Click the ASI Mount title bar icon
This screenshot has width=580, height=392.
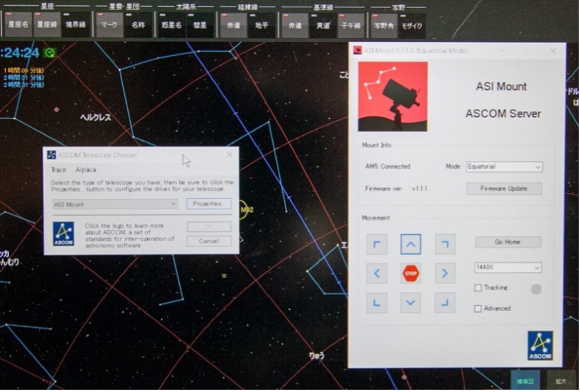point(357,50)
